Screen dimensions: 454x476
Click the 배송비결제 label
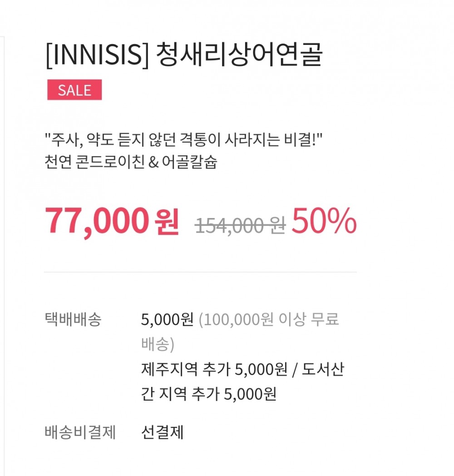coord(80,432)
